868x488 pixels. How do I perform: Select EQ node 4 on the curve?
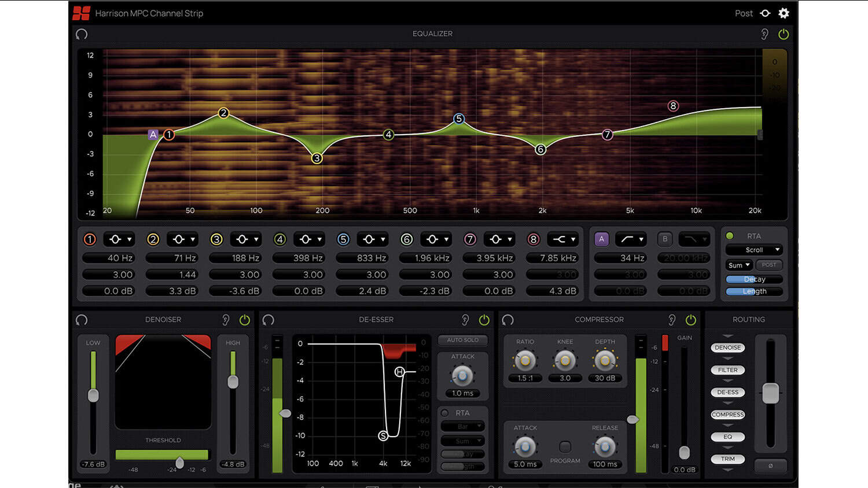[x=388, y=135]
